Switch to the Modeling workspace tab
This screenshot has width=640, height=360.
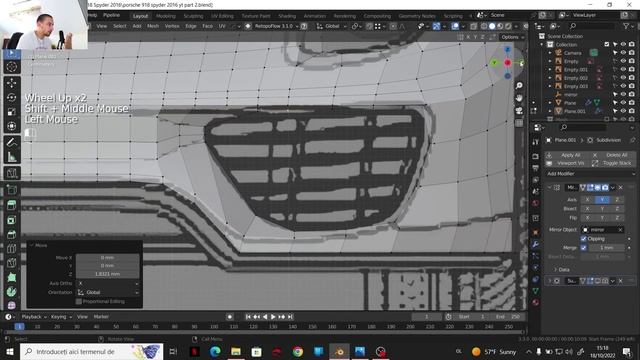(166, 16)
